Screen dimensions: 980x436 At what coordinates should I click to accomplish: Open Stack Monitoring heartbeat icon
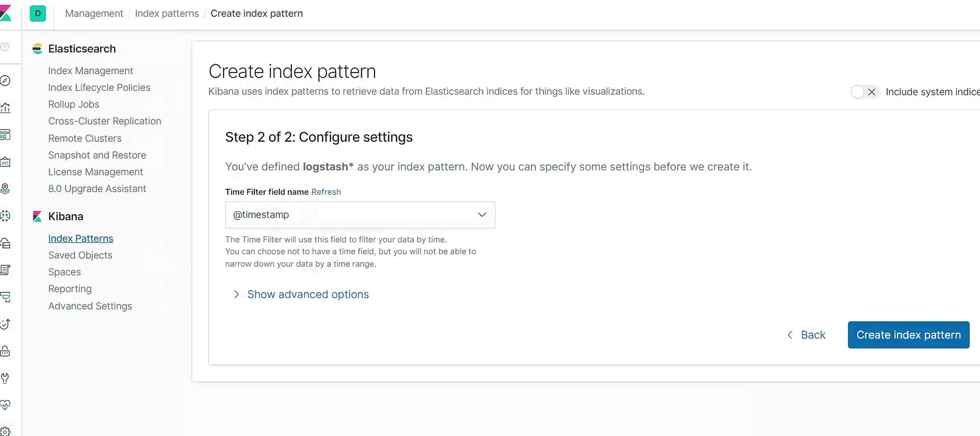click(x=5, y=404)
